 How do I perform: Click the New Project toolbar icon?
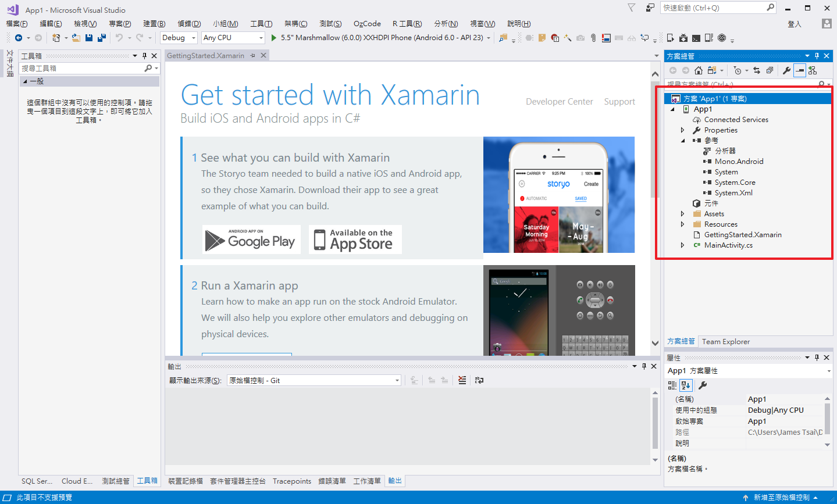(x=56, y=38)
